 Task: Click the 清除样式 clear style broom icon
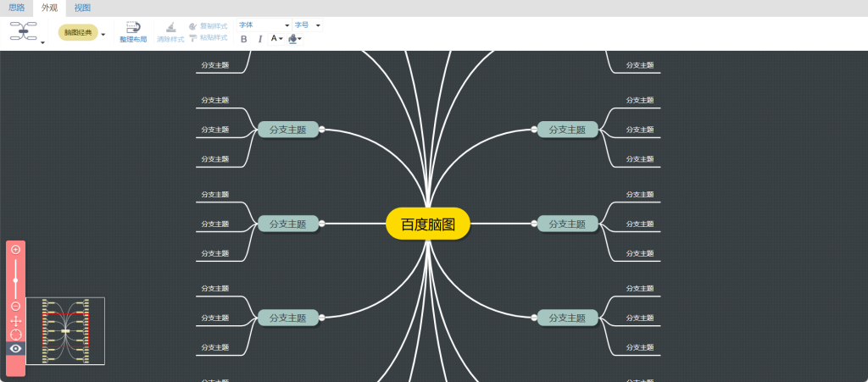pos(170,28)
